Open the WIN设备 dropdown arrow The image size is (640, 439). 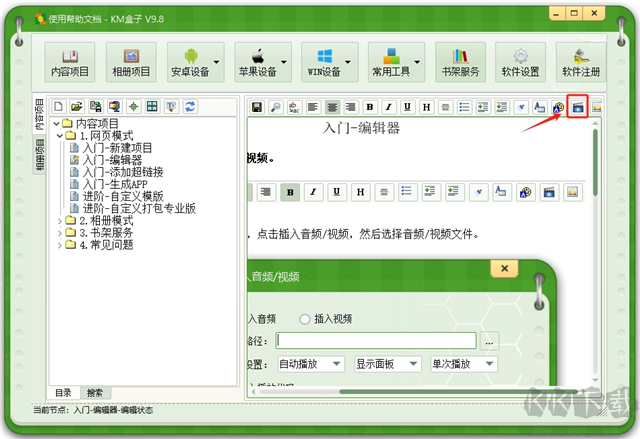click(348, 62)
